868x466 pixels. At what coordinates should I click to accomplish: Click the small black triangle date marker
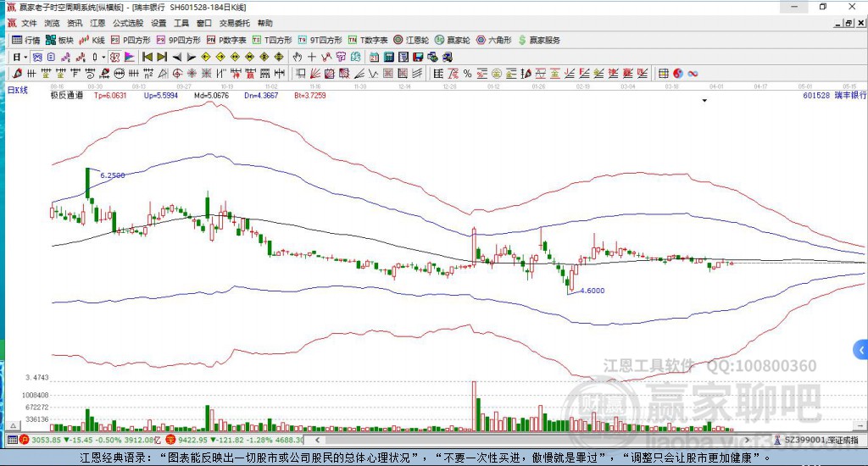[704, 101]
